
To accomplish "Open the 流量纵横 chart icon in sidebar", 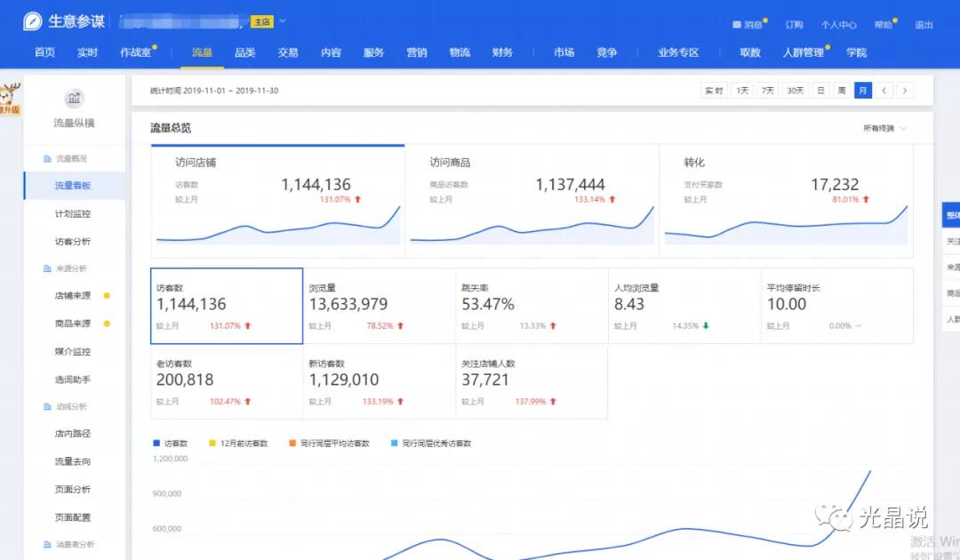I will point(74,98).
